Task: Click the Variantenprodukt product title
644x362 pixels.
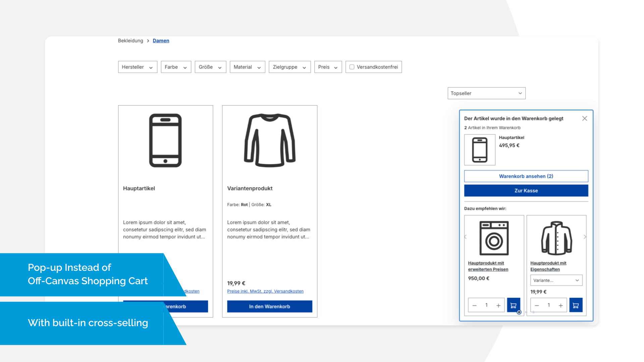Action: (250, 188)
